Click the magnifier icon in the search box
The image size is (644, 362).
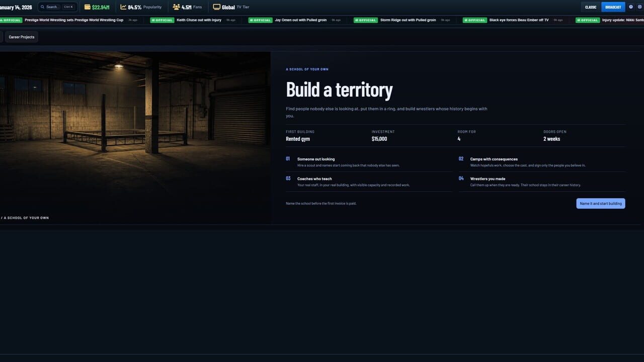43,7
